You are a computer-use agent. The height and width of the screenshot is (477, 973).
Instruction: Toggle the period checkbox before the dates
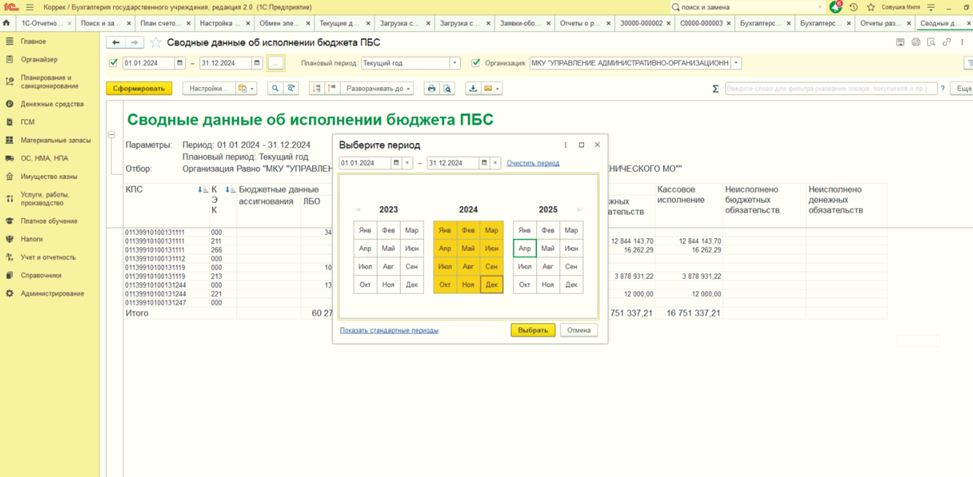(113, 63)
